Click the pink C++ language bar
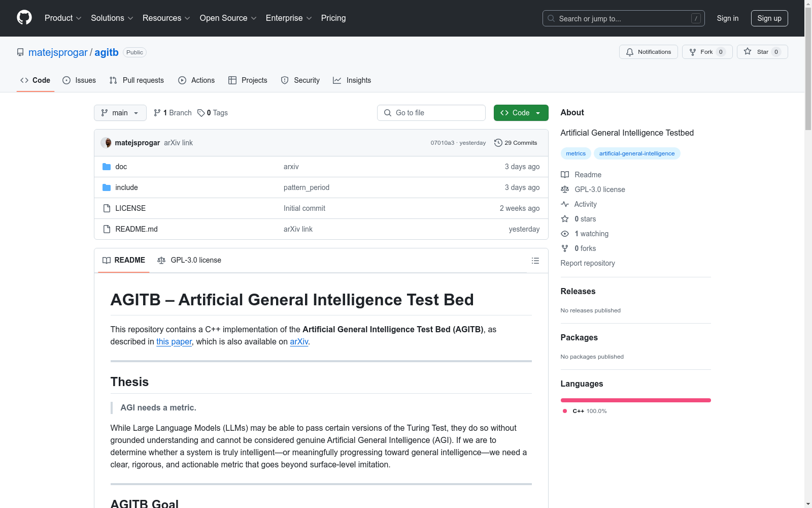 pos(636,400)
